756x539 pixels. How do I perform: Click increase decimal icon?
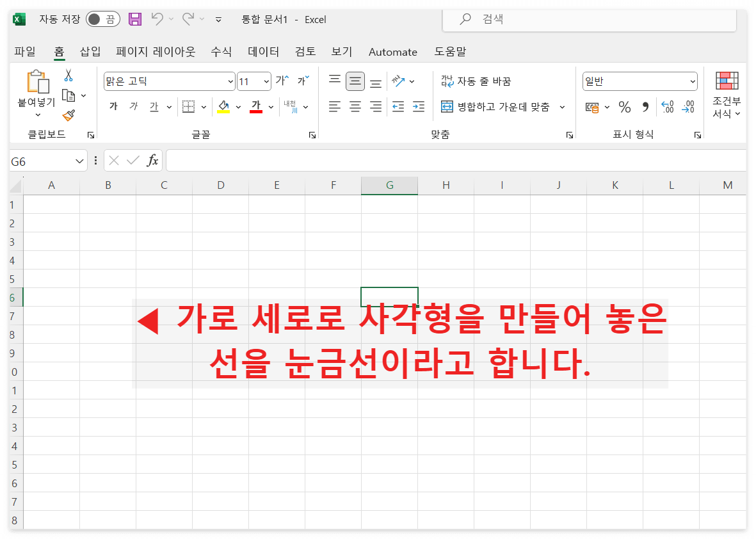click(x=667, y=107)
